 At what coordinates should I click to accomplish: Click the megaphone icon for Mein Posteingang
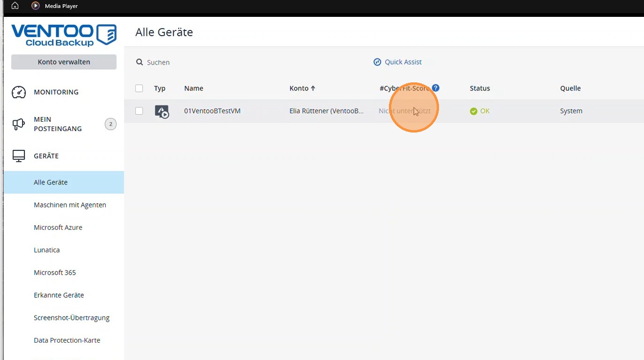[19, 124]
